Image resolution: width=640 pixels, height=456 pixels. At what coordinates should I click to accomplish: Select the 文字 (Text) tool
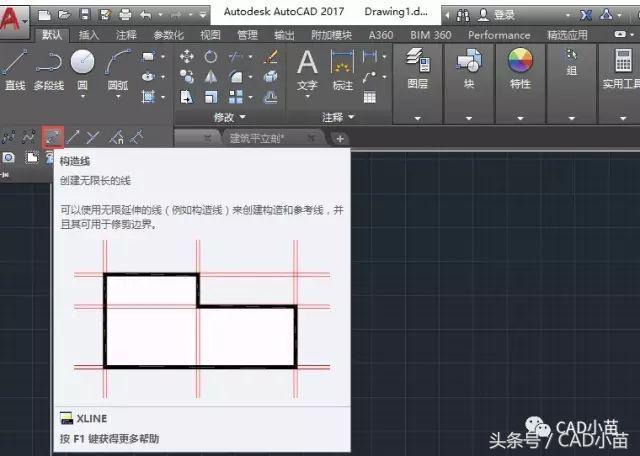tap(307, 70)
